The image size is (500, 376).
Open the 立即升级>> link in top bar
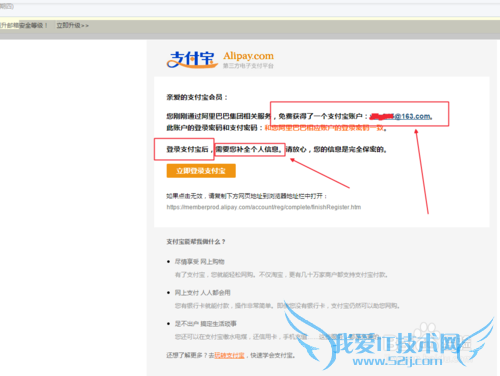[x=72, y=25]
